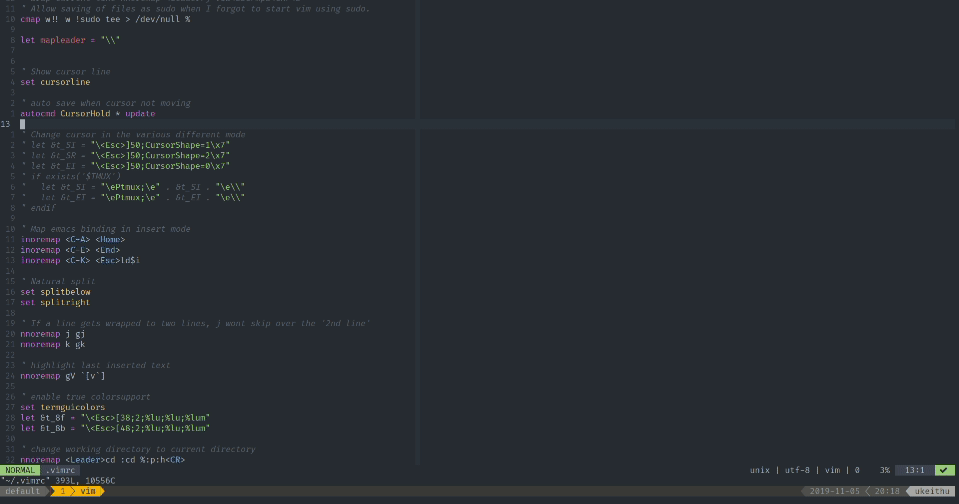Click the 13:1 cursor position indicator
The image size is (959, 504).
point(915,470)
